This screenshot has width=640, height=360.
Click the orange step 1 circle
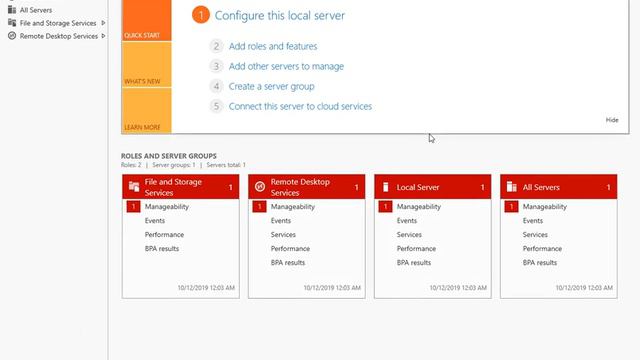(x=201, y=15)
